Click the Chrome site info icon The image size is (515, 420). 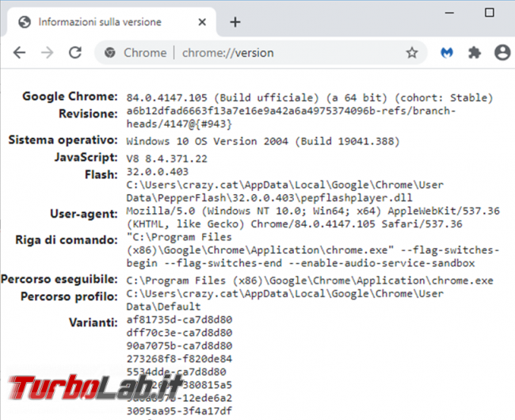(109, 52)
